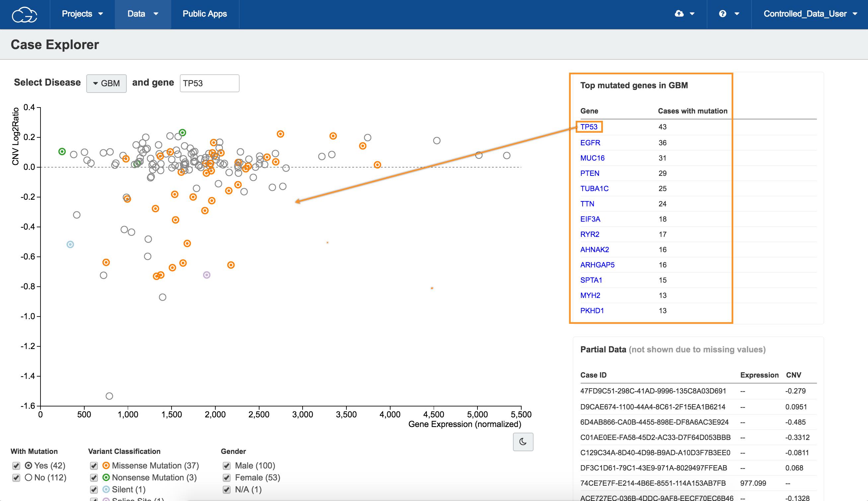Toggle the Silent (1) checkbox
The image size is (868, 501).
tap(94, 489)
